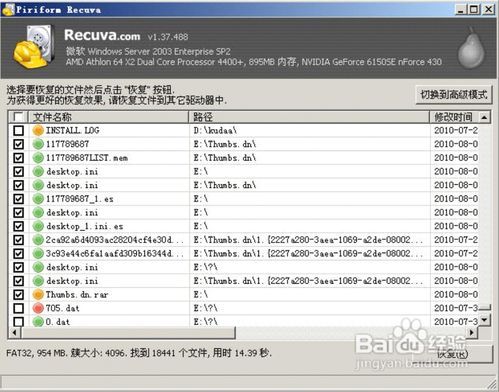Screen dimensions: 499x392
Task: Select the desktop_1.ini.es file name
Action: tap(85, 226)
